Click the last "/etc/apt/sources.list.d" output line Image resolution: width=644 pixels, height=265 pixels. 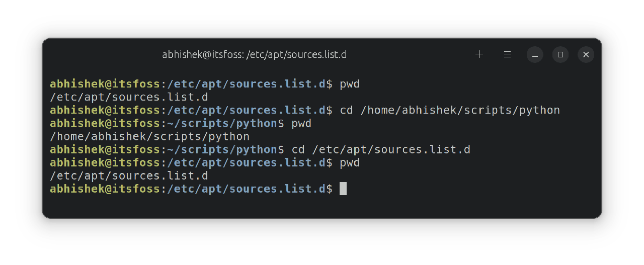129,176
